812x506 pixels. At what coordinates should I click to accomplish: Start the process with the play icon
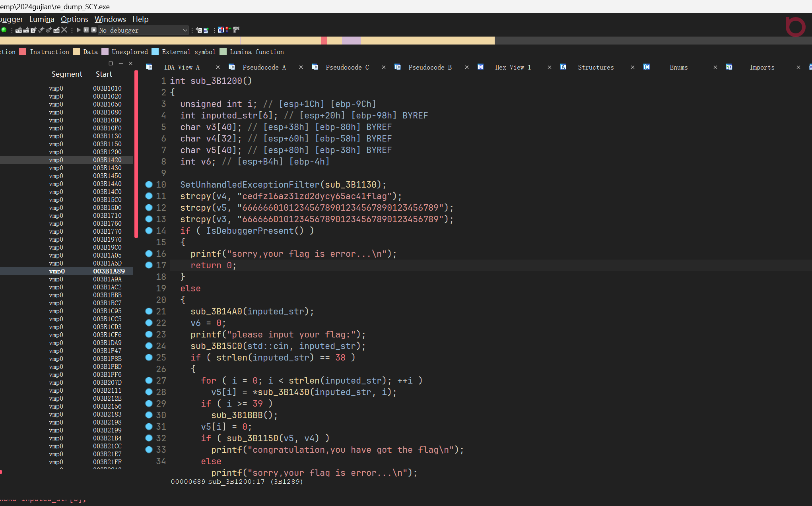[79, 30]
